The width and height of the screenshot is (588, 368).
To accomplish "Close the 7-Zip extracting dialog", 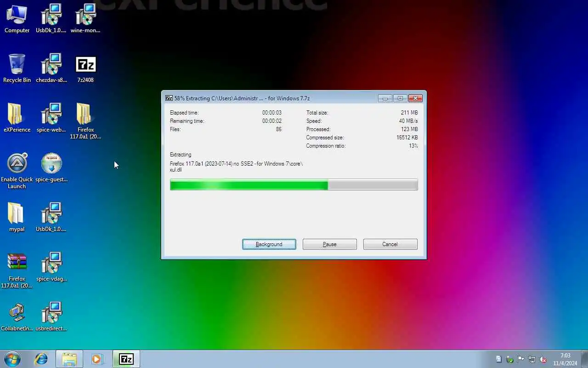I will click(415, 98).
